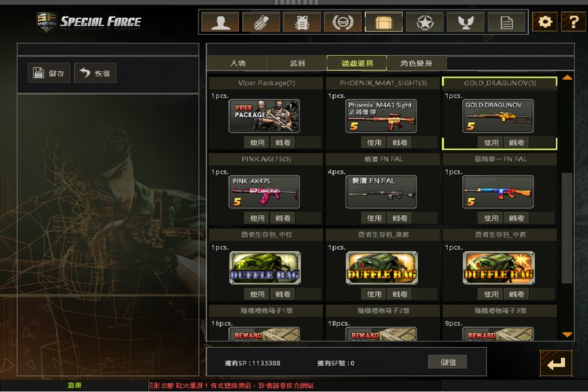Screen dimensions: 588x392
Task: Click the return arrow back button
Action: [x=556, y=363]
